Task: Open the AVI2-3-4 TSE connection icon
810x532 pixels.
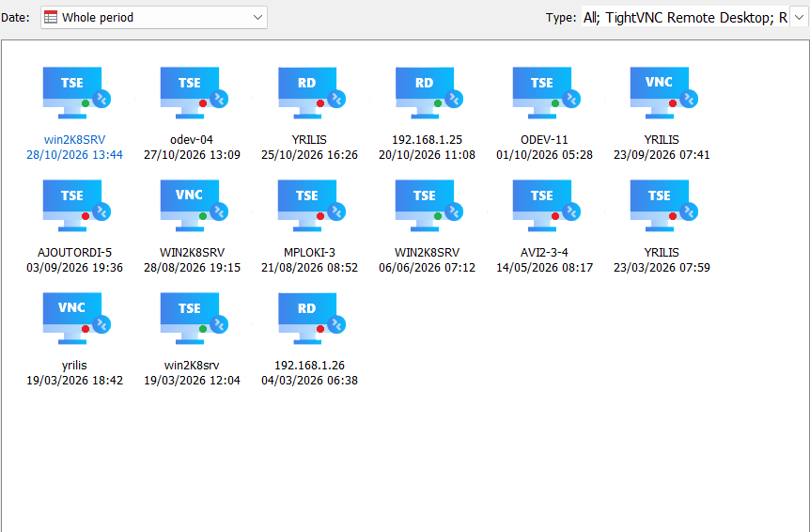Action: 546,206
